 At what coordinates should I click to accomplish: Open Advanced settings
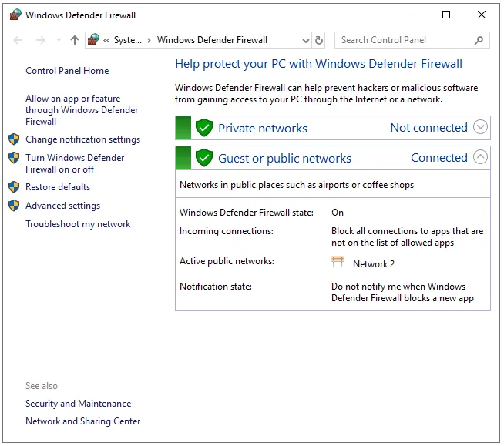(62, 206)
